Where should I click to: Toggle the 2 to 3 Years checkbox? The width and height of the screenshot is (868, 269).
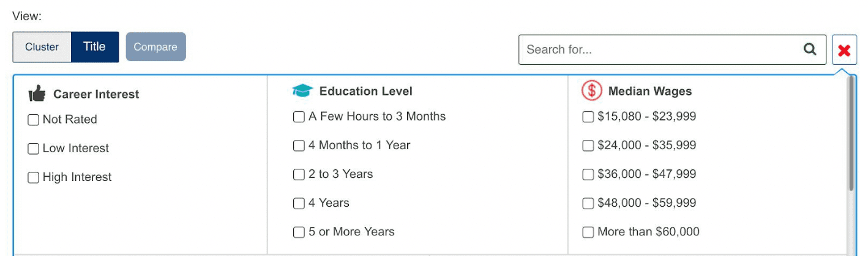click(x=299, y=174)
